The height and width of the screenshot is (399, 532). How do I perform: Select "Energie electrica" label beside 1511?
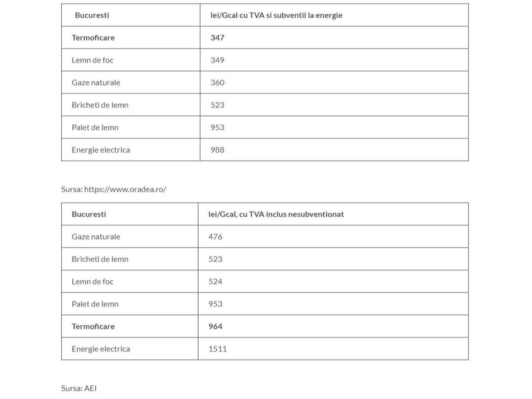click(x=101, y=349)
